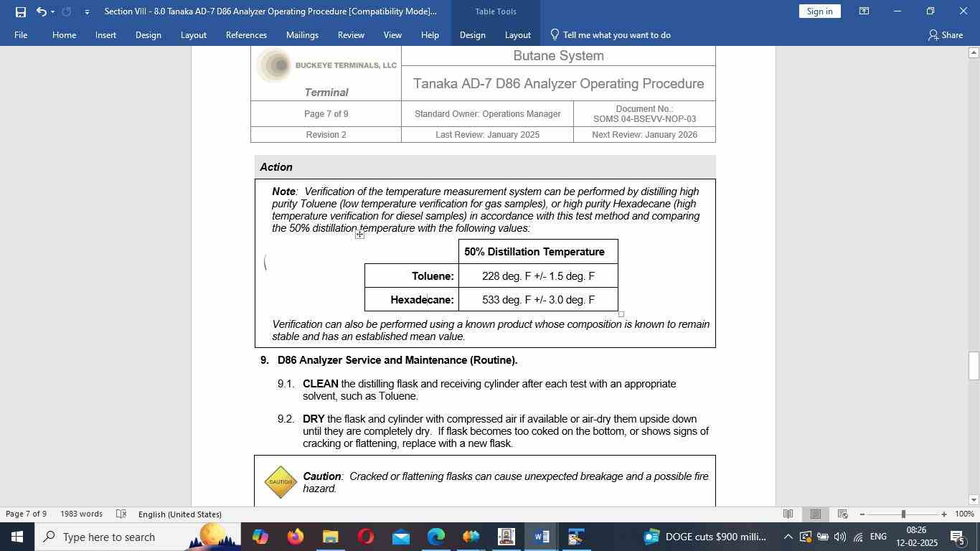
Task: Click the Sign in button
Action: click(x=819, y=11)
